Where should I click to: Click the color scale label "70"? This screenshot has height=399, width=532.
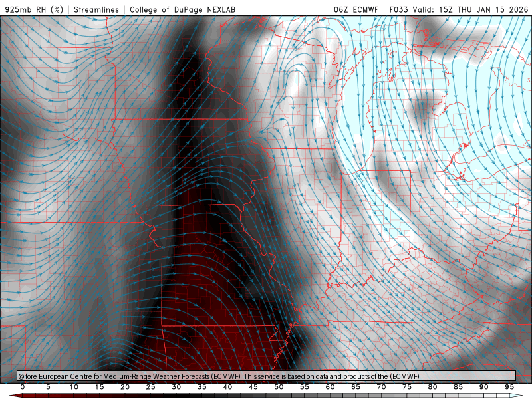381,387
